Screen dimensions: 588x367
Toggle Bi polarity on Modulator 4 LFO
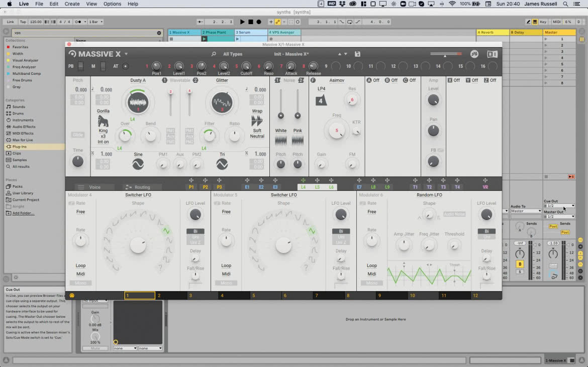pyautogui.click(x=195, y=231)
